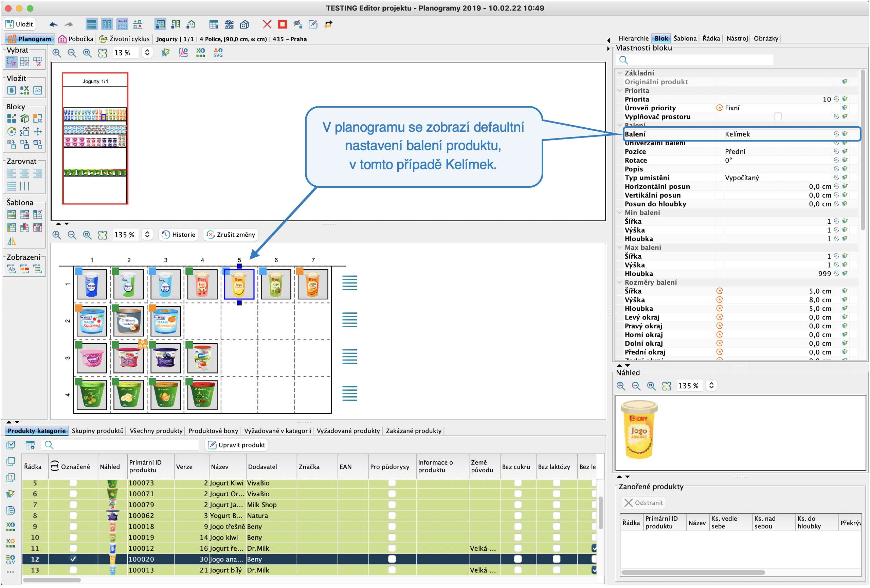The height and width of the screenshot is (588, 870).
Task: Click first display icon under Zobrazení
Action: (11, 269)
